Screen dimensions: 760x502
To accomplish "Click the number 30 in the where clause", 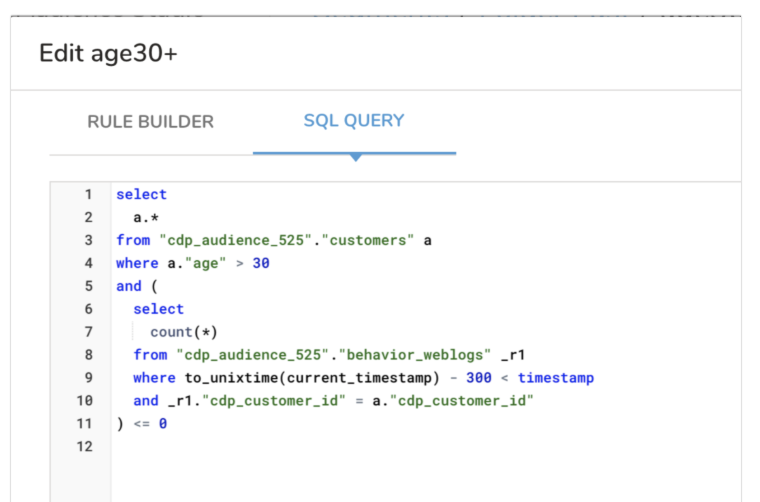I will pos(261,264).
